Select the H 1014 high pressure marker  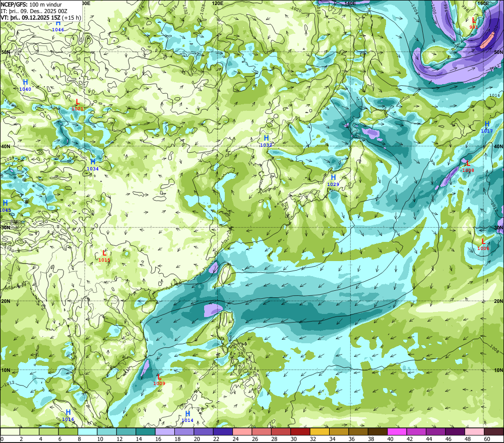click(x=187, y=417)
